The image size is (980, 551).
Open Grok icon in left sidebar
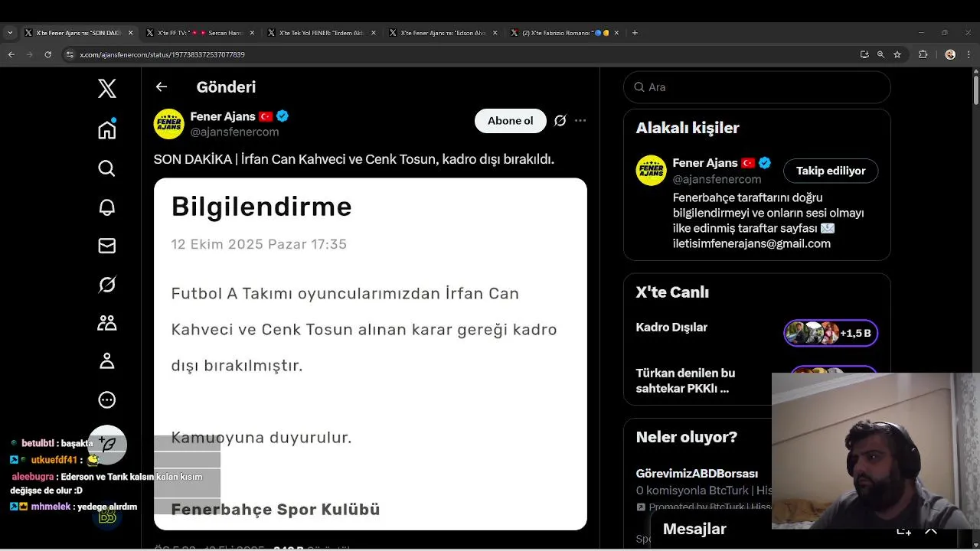[x=107, y=285]
